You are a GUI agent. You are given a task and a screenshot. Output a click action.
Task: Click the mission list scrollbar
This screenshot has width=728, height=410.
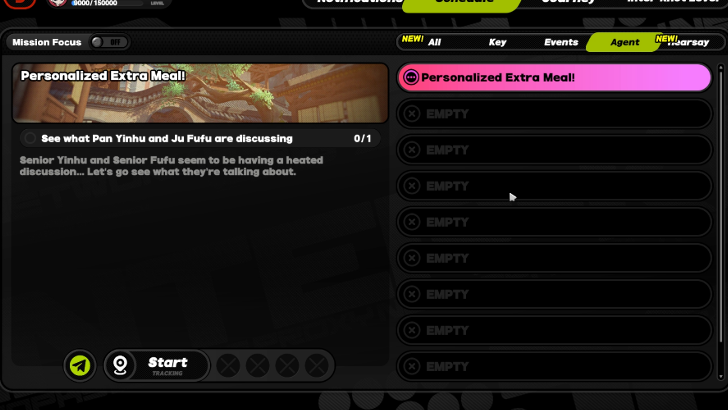(x=721, y=222)
